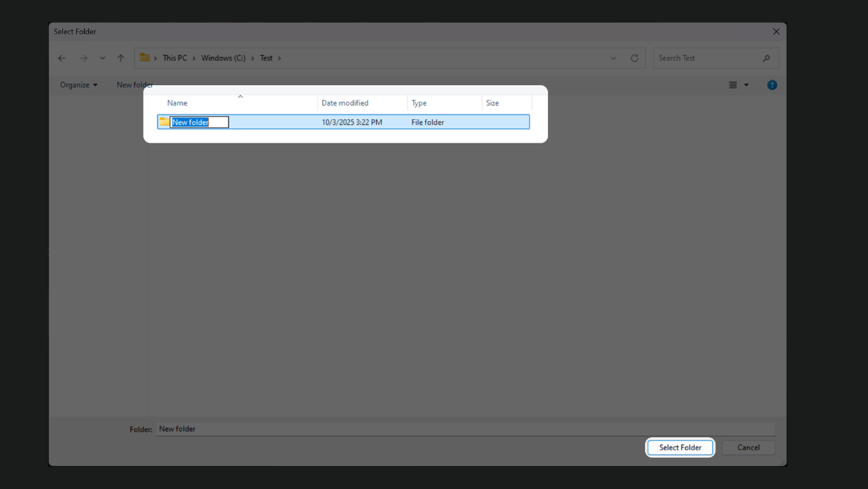Click into the Search Test box
The height and width of the screenshot is (489, 868).
707,58
